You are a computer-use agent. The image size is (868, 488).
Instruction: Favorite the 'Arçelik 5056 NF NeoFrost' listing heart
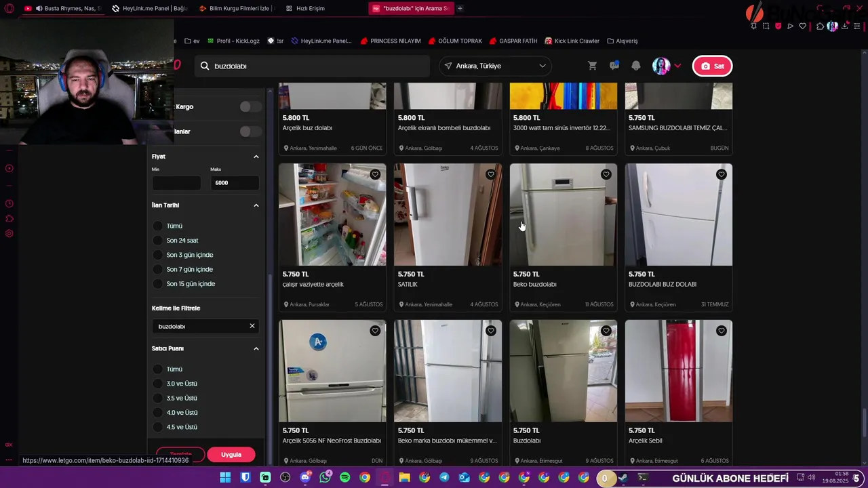375,331
